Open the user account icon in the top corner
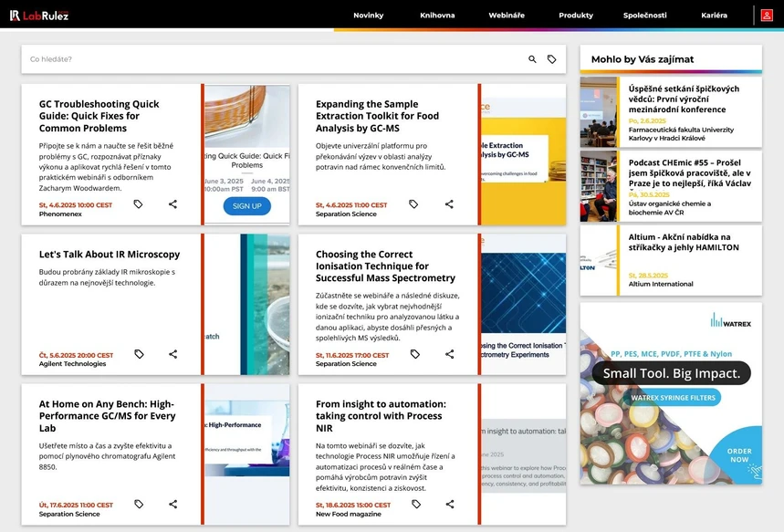The image size is (784, 532). point(767,15)
